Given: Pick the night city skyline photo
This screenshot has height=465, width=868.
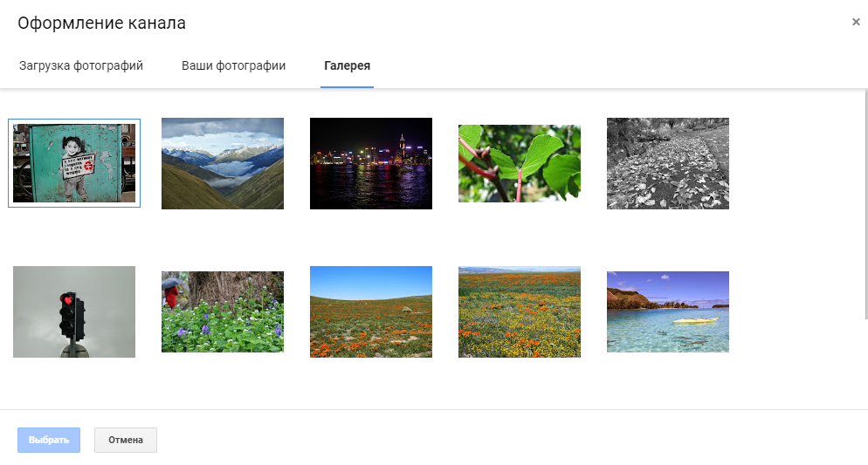Looking at the screenshot, I should tap(371, 163).
